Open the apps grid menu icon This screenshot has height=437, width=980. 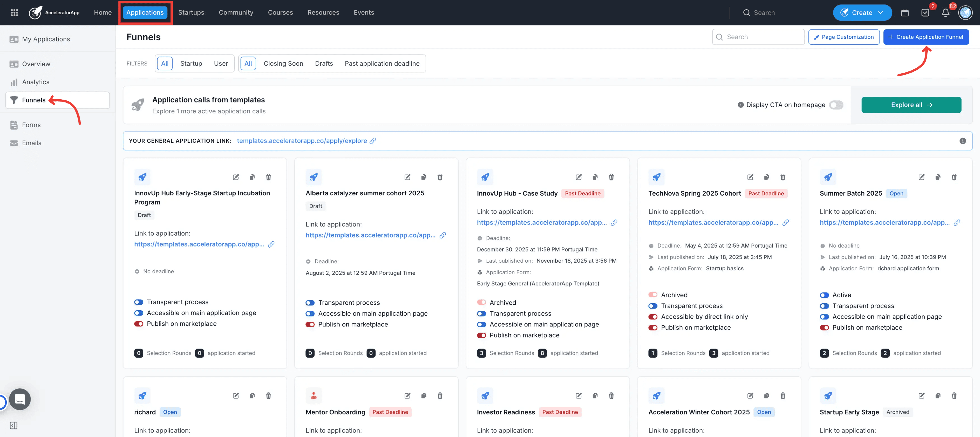(x=14, y=13)
